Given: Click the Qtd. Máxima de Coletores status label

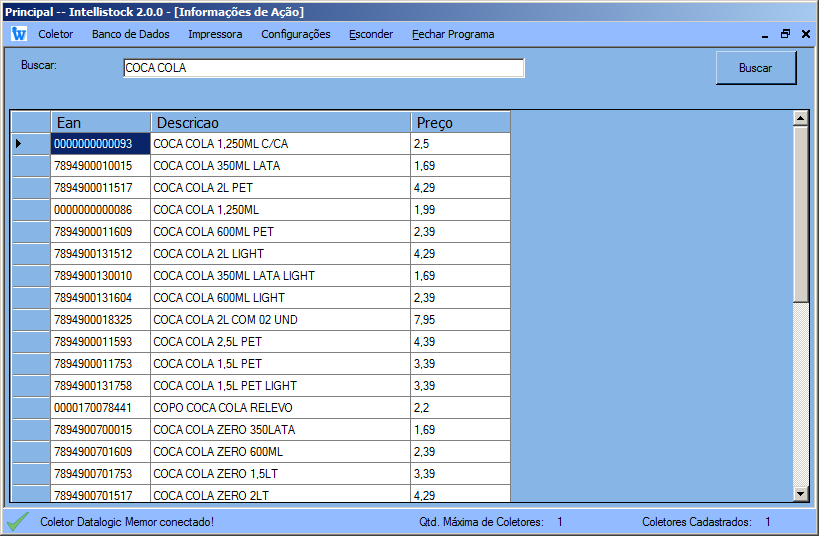Looking at the screenshot, I should click(x=481, y=522).
